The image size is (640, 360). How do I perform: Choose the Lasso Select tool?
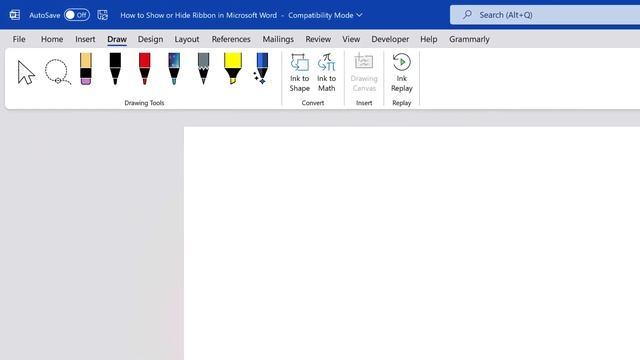58,72
